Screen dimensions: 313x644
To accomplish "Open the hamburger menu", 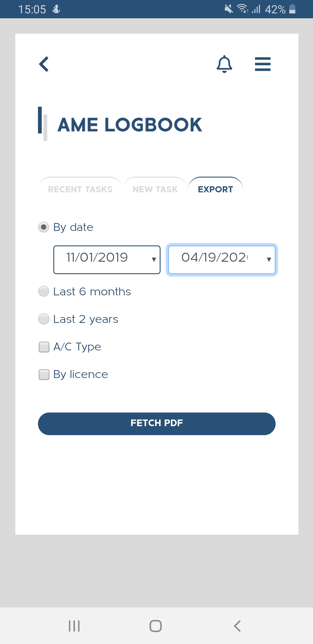I will pyautogui.click(x=263, y=64).
